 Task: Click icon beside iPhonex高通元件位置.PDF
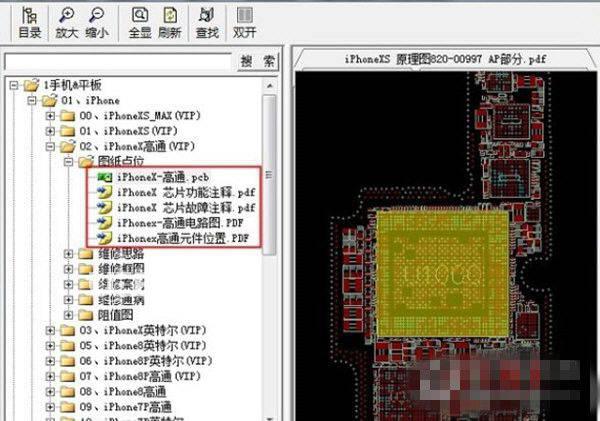tap(104, 238)
